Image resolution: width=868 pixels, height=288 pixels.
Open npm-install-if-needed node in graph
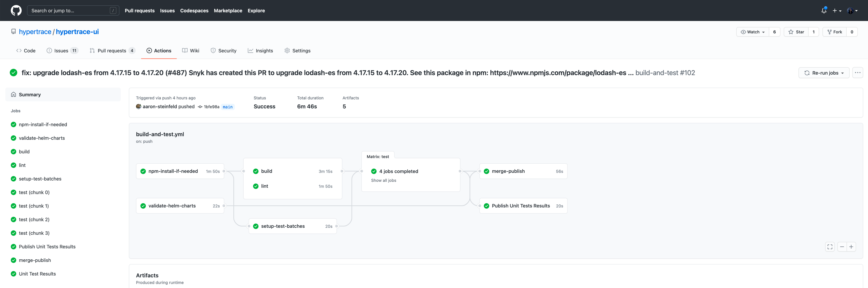tap(180, 171)
